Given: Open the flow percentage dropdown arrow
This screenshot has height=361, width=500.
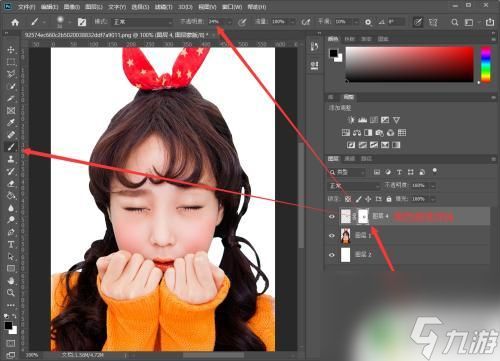Looking at the screenshot, I should pos(293,22).
